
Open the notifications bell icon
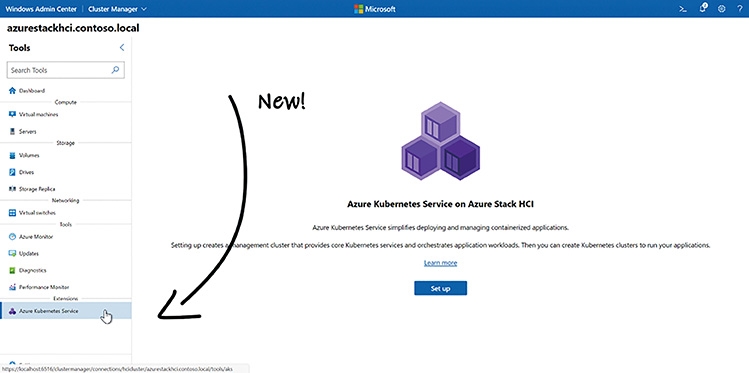click(x=703, y=8)
